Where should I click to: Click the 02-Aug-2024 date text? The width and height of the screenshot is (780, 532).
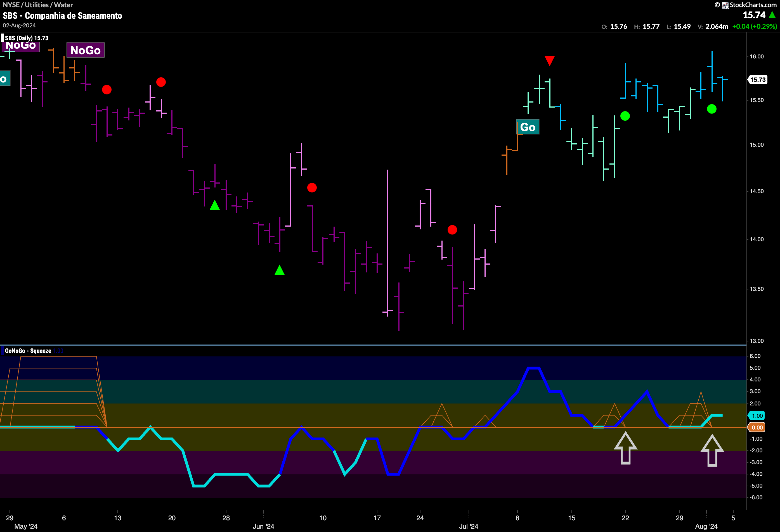(x=19, y=25)
